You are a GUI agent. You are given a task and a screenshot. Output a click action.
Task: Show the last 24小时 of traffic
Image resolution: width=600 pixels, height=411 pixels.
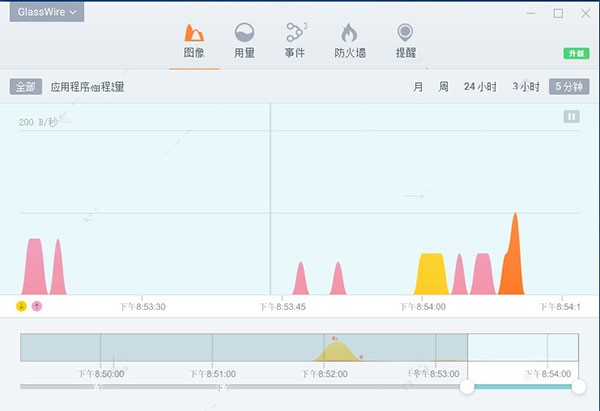480,87
